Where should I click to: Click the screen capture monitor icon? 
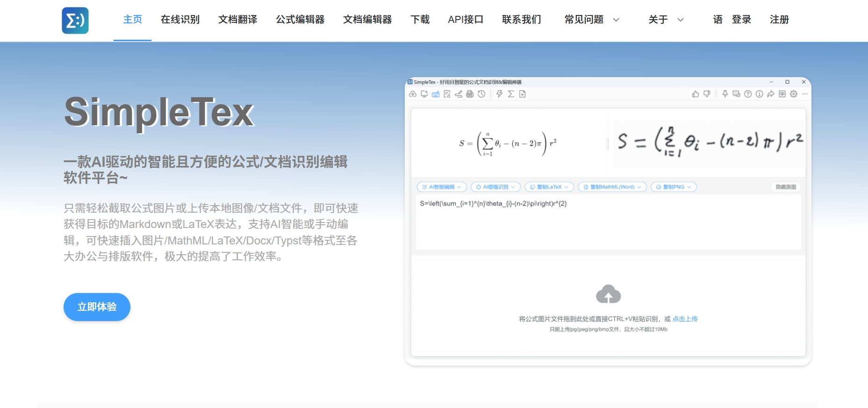(424, 94)
